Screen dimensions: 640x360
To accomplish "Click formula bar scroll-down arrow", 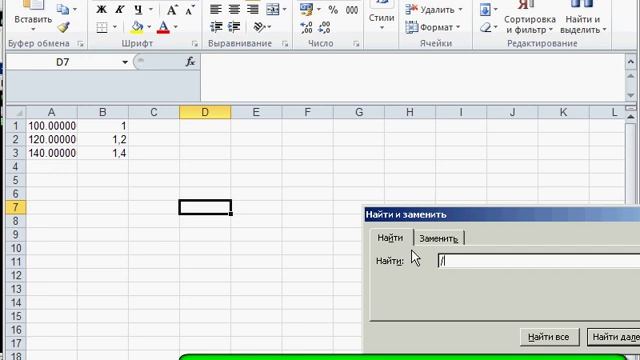I will pyautogui.click(x=631, y=95).
